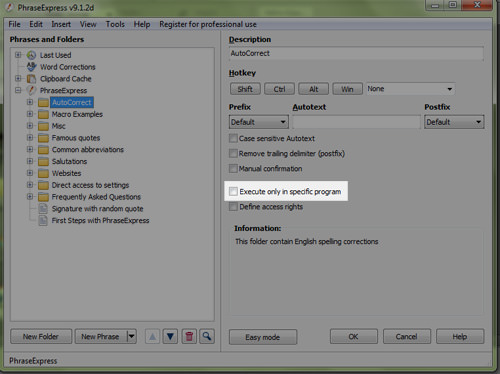Enable Case sensitive Autotext checkbox
This screenshot has height=374, width=500.
pyautogui.click(x=233, y=138)
